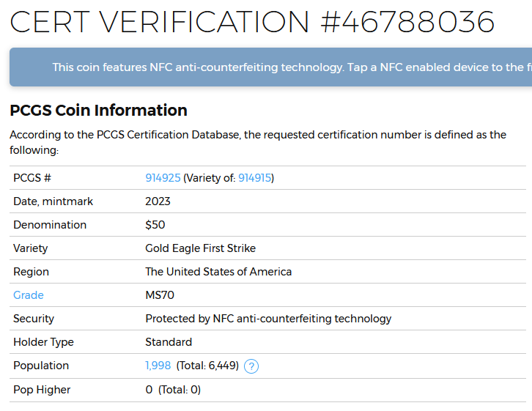The width and height of the screenshot is (532, 411).
Task: Click the Cert Verification #46788036 heading
Action: pos(252,22)
